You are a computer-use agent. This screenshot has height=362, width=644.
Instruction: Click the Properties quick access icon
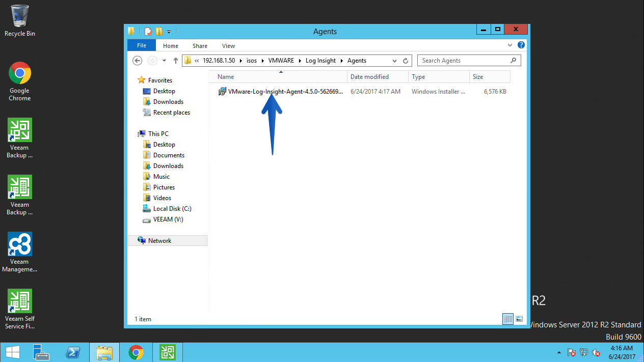click(148, 32)
